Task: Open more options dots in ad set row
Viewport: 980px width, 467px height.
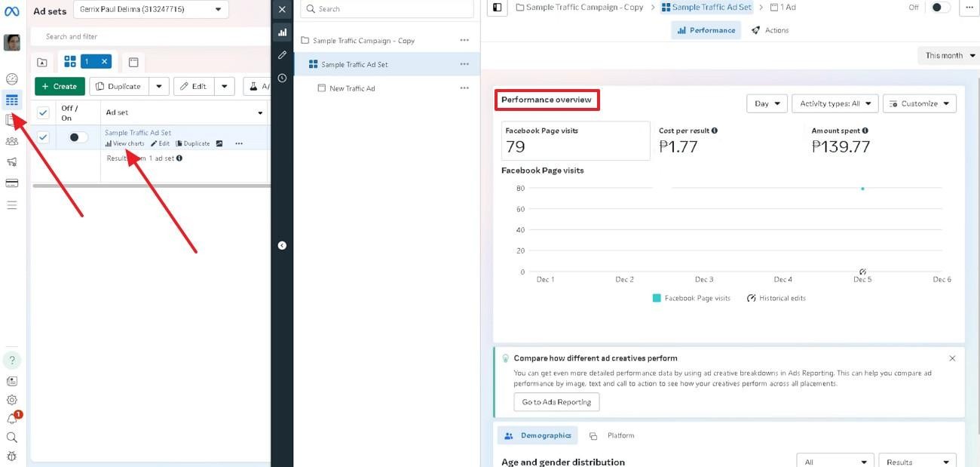Action: point(239,143)
